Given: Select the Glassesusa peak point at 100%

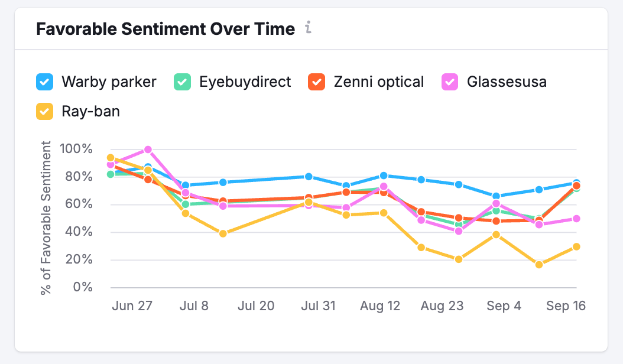Looking at the screenshot, I should pos(148,149).
